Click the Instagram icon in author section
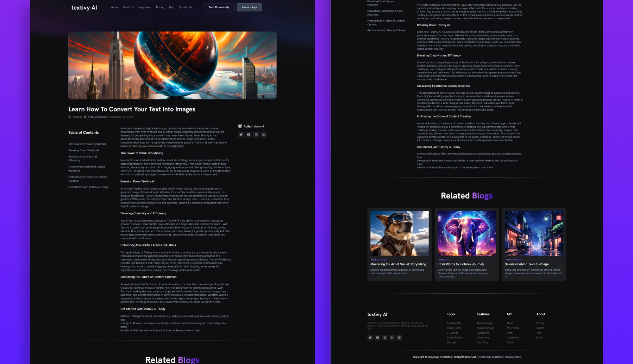Viewport: 633px width, 364px height. pos(256,135)
